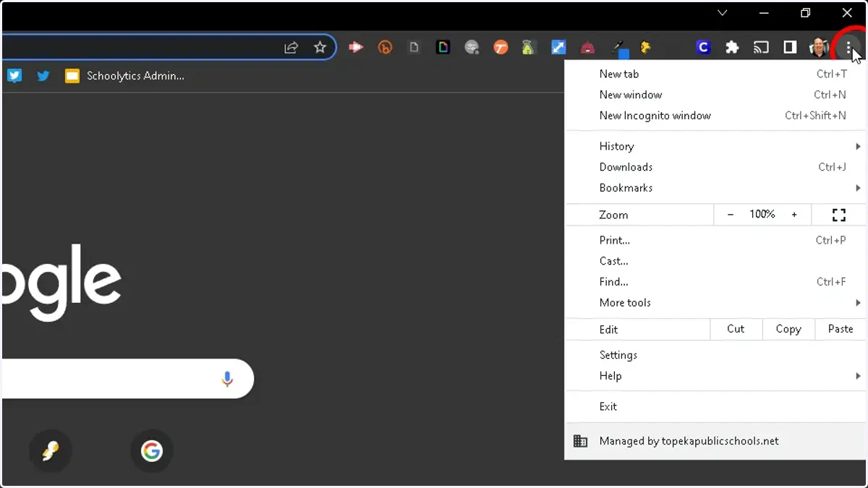The width and height of the screenshot is (868, 488).
Task: Choose Exit from the menu
Action: coord(716,406)
